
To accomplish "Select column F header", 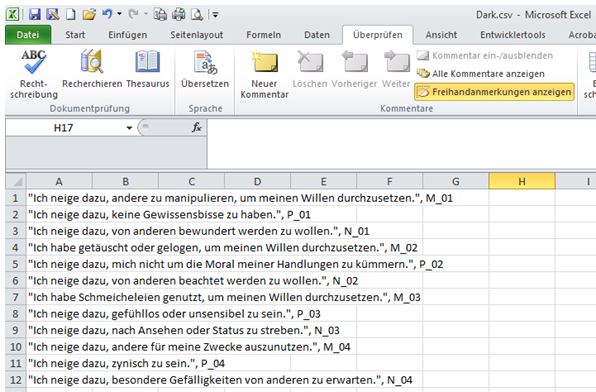I will pyautogui.click(x=390, y=182).
